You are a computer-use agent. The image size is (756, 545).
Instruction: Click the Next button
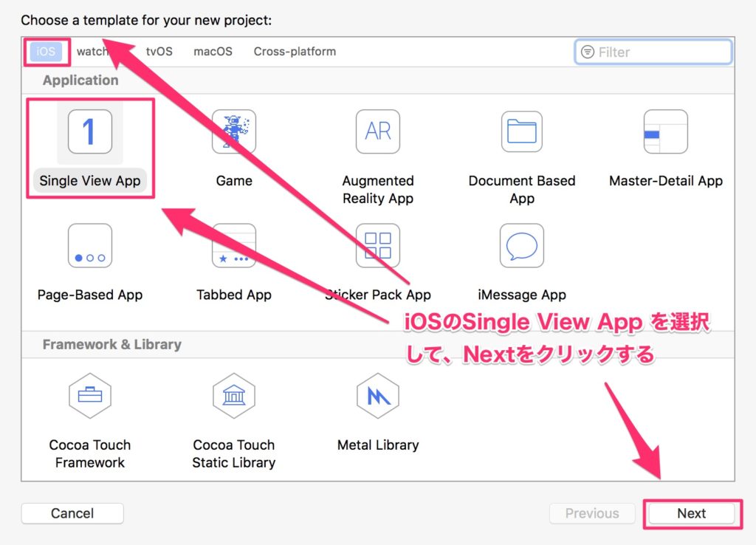click(x=691, y=513)
